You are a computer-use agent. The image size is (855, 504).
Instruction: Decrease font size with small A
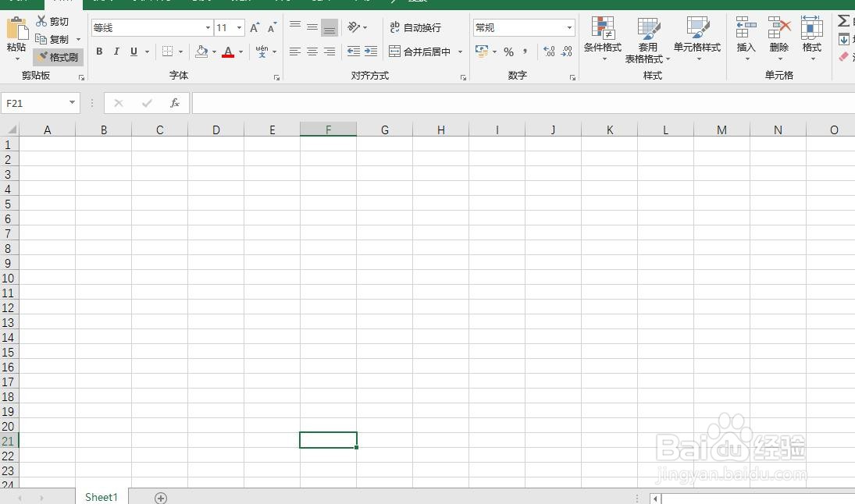pos(272,28)
